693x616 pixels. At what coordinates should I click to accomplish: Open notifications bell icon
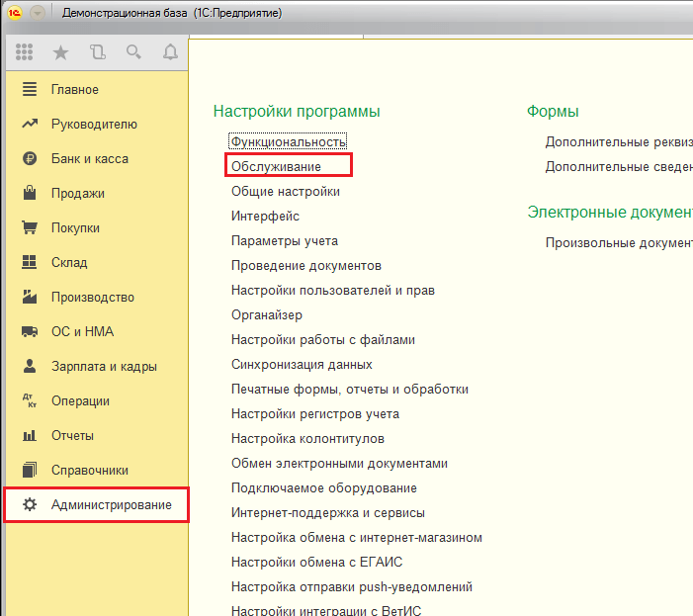[170, 51]
